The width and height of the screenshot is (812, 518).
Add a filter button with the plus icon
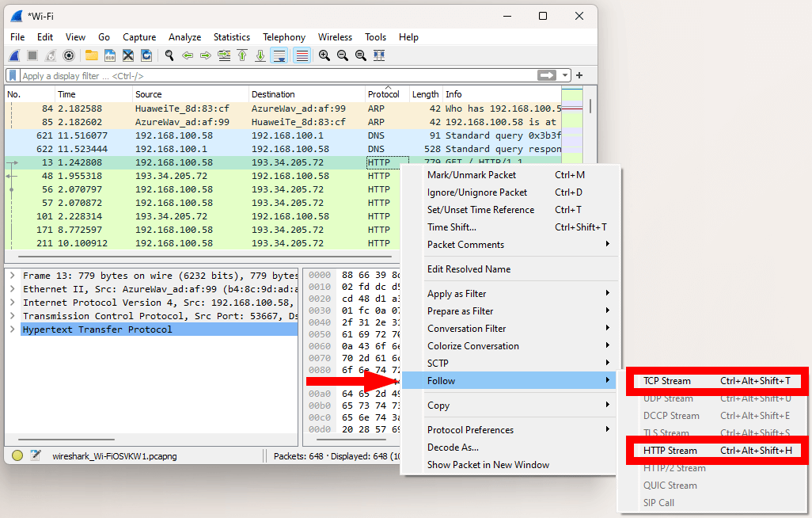click(579, 76)
